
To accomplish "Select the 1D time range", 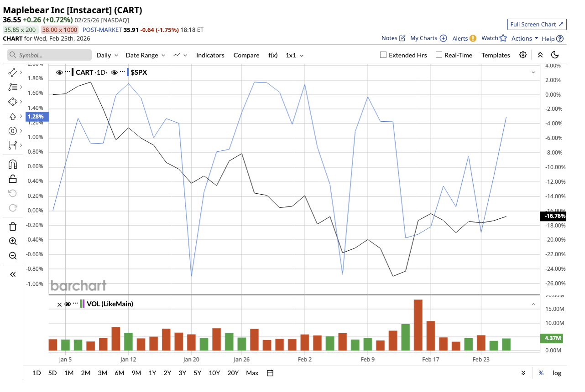I will point(37,373).
